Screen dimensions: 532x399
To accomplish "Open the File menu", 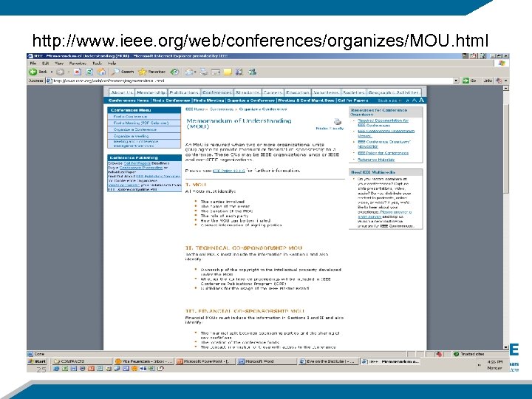I will (x=33, y=63).
